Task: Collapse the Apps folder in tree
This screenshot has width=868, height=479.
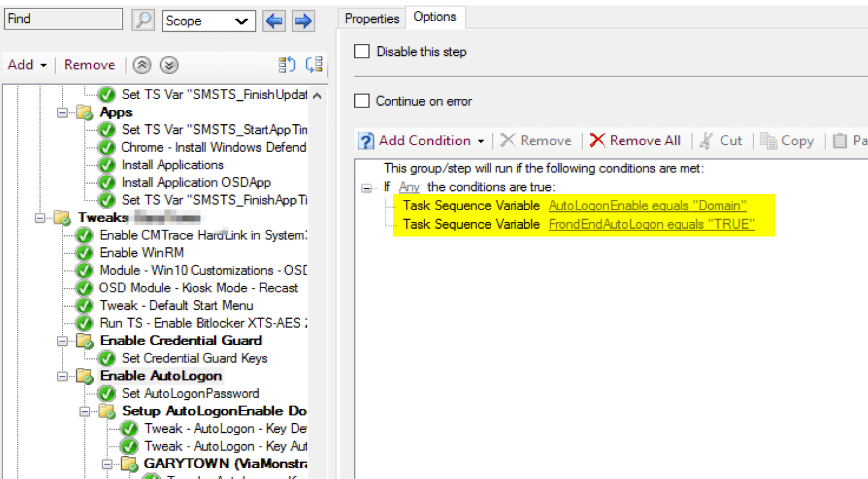Action: coord(62,112)
